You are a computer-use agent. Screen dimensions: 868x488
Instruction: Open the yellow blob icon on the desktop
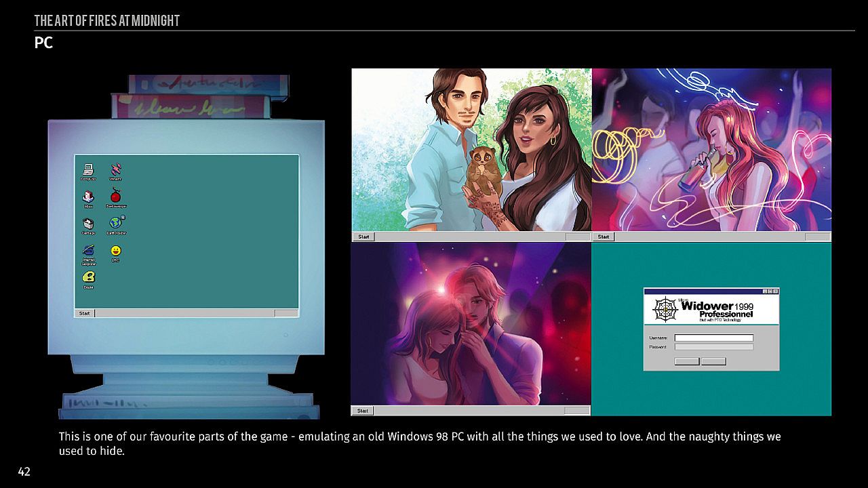click(88, 279)
